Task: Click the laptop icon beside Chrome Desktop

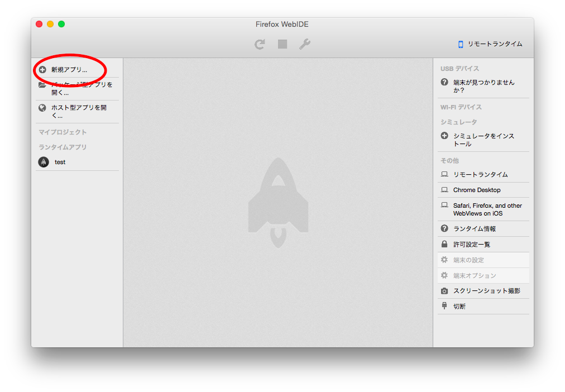Action: 444,190
